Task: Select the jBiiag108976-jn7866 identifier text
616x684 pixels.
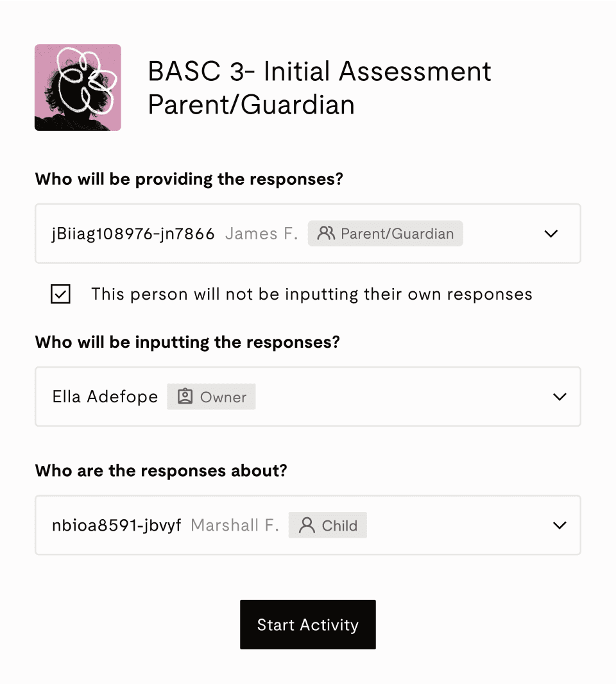Action: [x=133, y=234]
